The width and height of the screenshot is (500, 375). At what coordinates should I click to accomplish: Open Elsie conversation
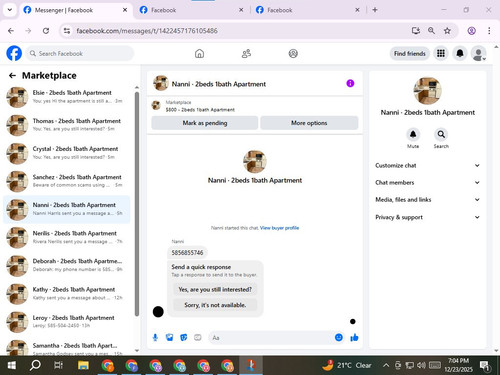[67, 97]
